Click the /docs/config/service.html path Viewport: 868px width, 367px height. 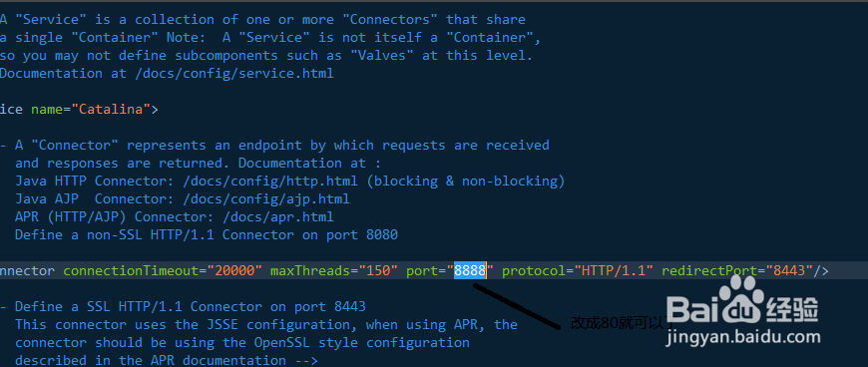234,73
